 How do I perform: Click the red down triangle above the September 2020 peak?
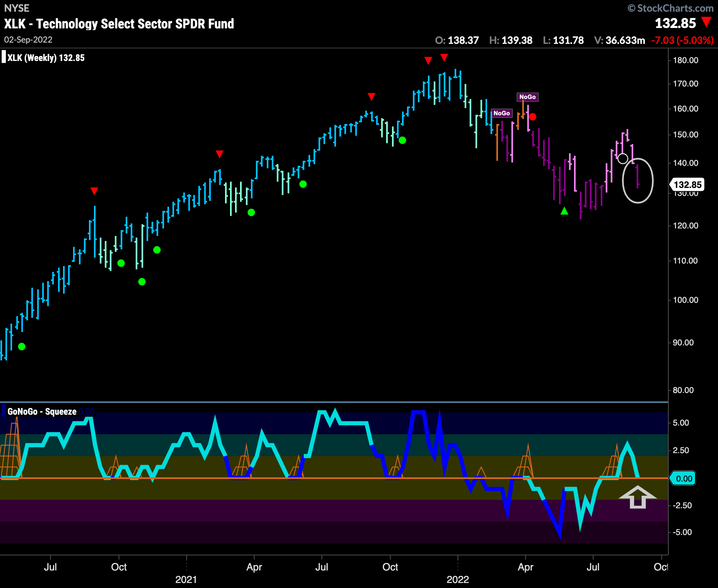point(94,191)
